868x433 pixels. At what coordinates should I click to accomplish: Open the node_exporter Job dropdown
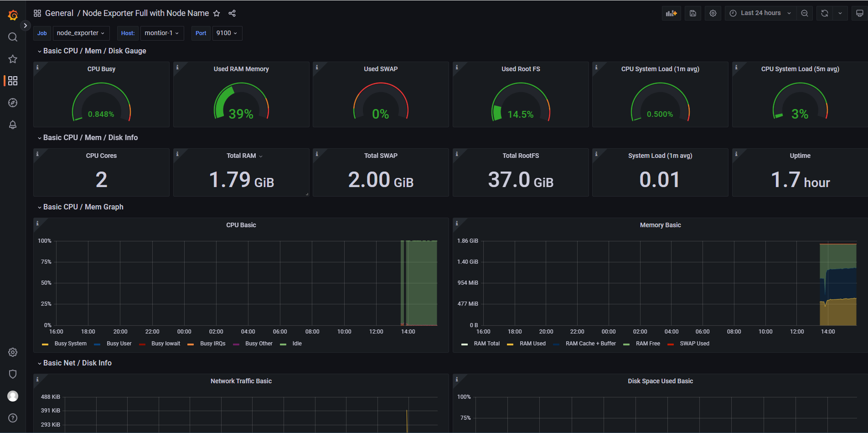pos(81,33)
